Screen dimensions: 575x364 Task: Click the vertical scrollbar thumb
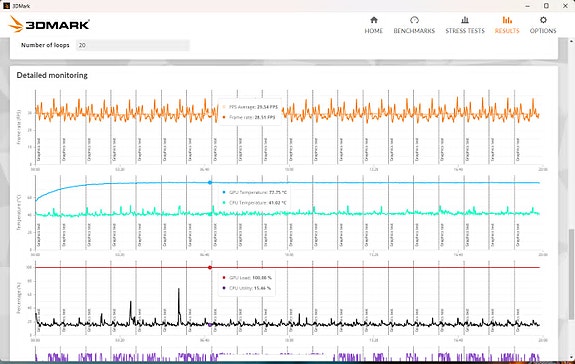571,274
